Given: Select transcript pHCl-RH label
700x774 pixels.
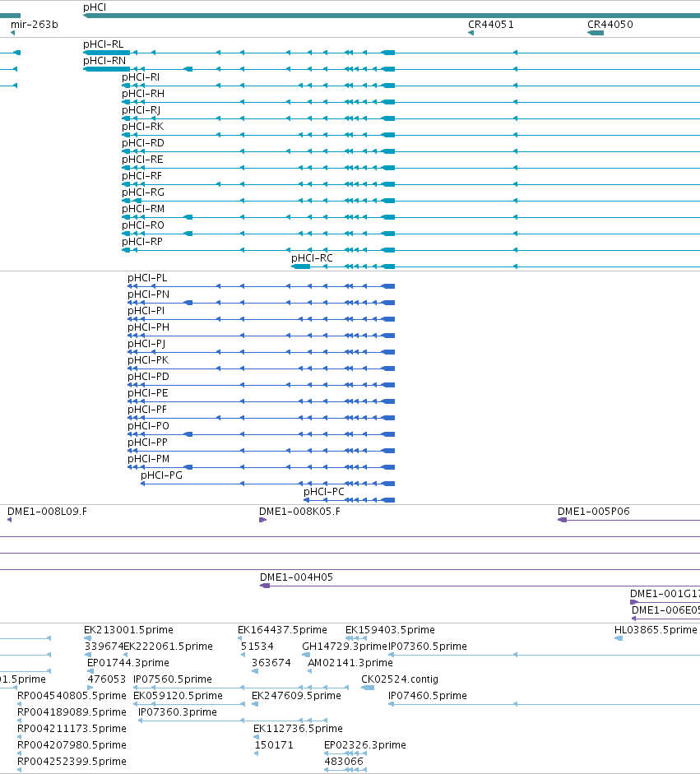Looking at the screenshot, I should pos(143,93).
